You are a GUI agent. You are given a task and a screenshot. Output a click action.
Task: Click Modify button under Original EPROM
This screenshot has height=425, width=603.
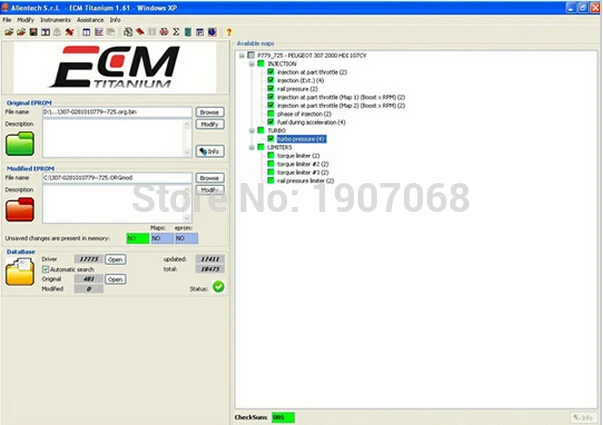[x=210, y=124]
